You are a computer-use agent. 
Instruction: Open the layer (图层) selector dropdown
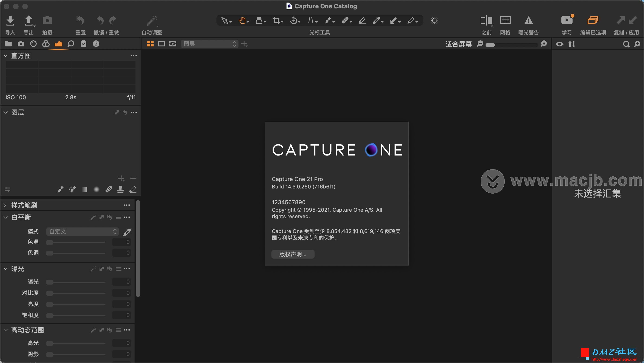tap(209, 44)
